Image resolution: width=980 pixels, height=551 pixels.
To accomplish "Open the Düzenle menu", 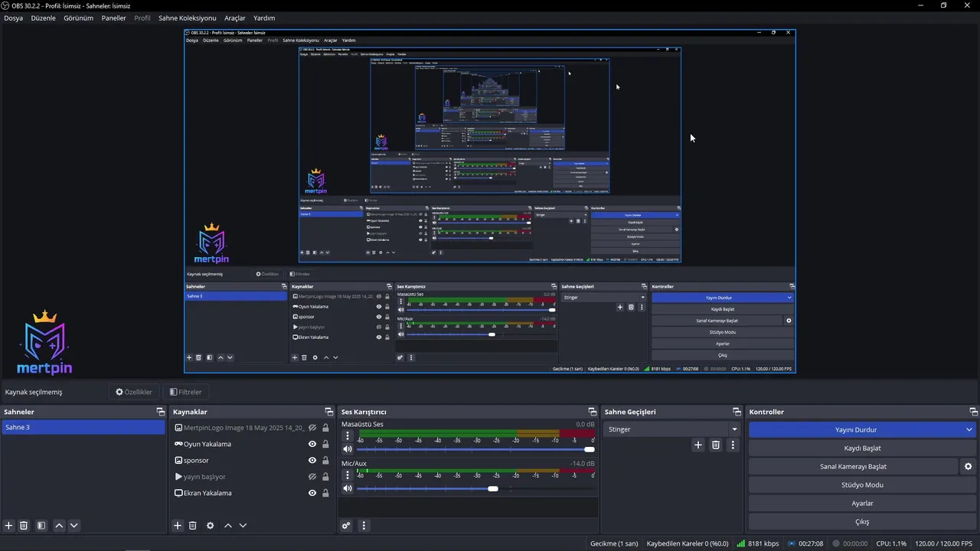I will 43,18.
